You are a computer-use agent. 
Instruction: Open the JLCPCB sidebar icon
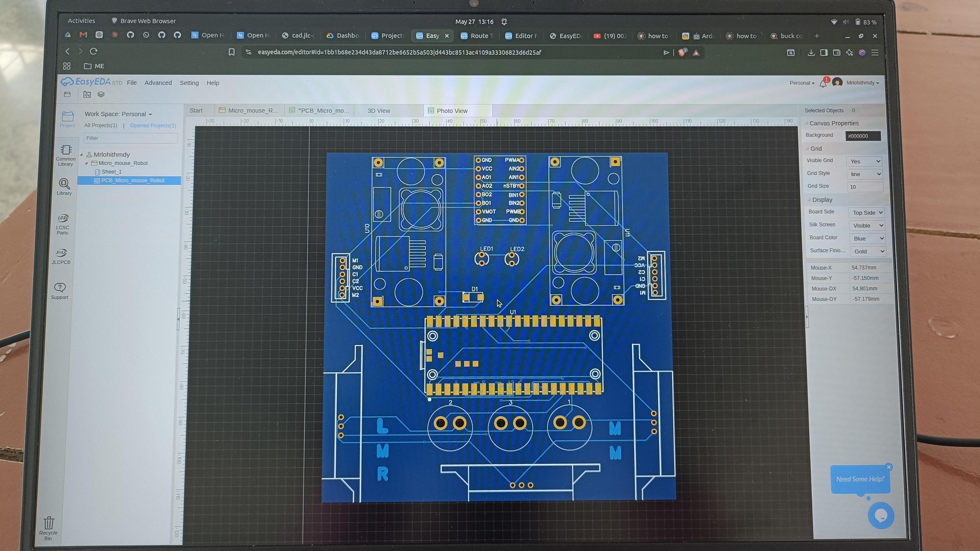61,257
